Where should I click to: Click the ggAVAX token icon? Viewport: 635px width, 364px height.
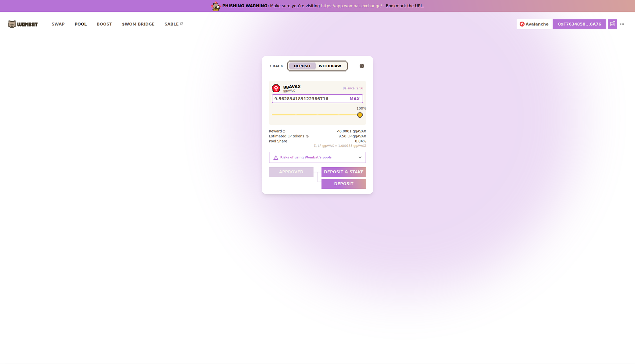point(276,88)
